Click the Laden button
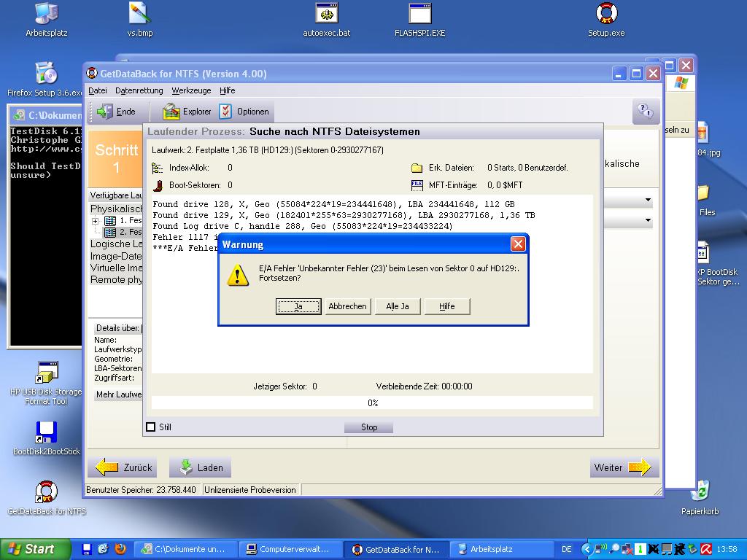 coord(201,467)
